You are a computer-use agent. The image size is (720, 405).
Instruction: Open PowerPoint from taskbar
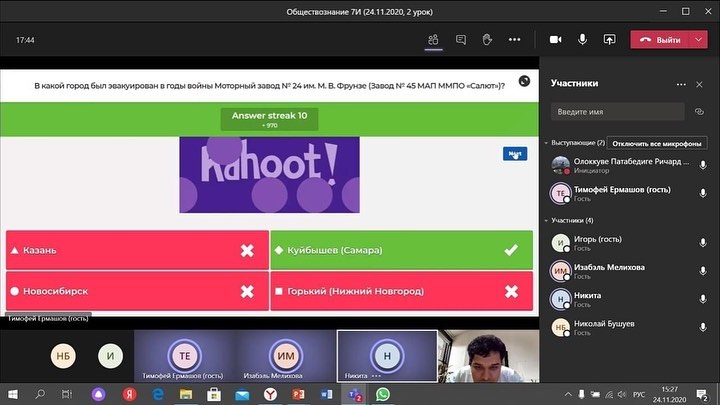[298, 394]
